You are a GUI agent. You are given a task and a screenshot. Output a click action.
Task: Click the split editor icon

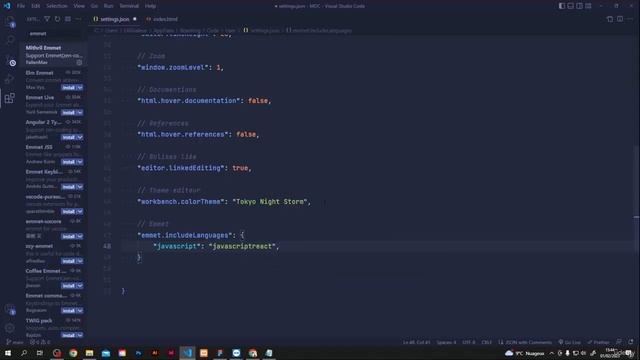coord(620,19)
